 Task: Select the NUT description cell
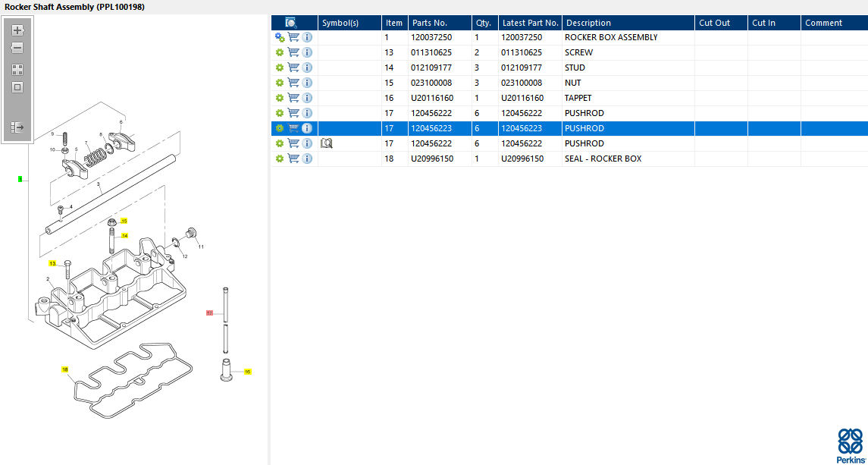click(x=628, y=83)
